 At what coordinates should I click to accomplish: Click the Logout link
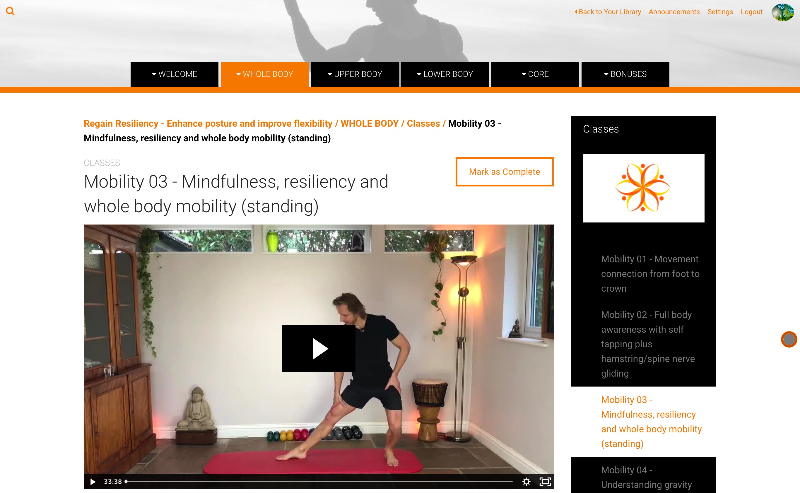(752, 11)
